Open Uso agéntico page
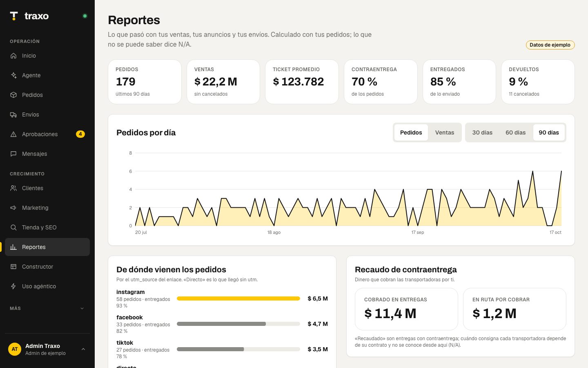This screenshot has width=588, height=368. (47, 286)
